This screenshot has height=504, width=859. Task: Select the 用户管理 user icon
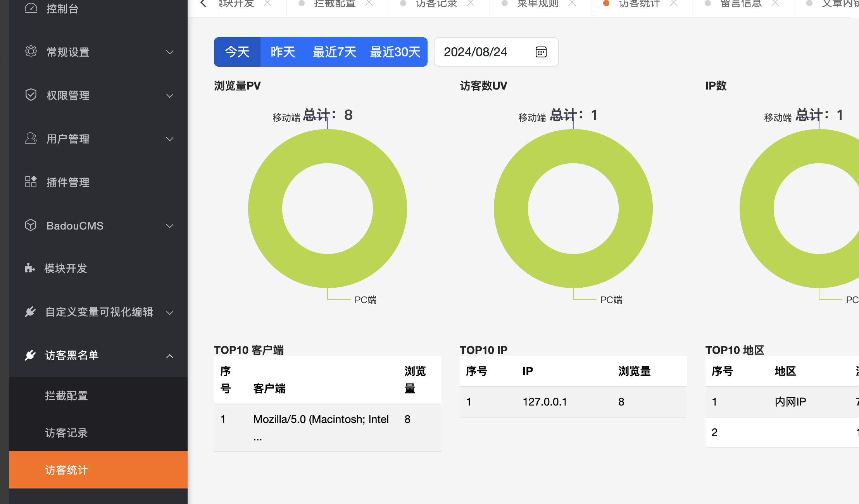pyautogui.click(x=31, y=138)
